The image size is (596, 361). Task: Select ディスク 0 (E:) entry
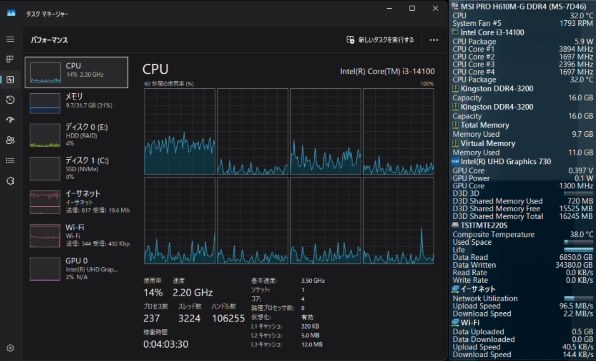click(76, 135)
